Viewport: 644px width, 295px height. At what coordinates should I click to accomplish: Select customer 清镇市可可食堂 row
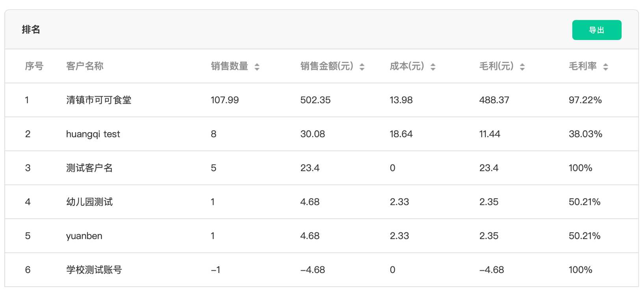pyautogui.click(x=98, y=100)
